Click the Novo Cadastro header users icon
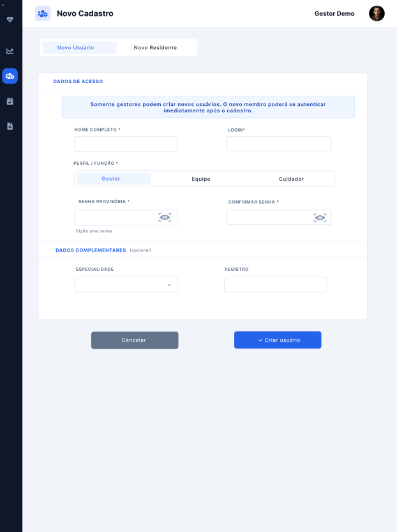 (43, 13)
